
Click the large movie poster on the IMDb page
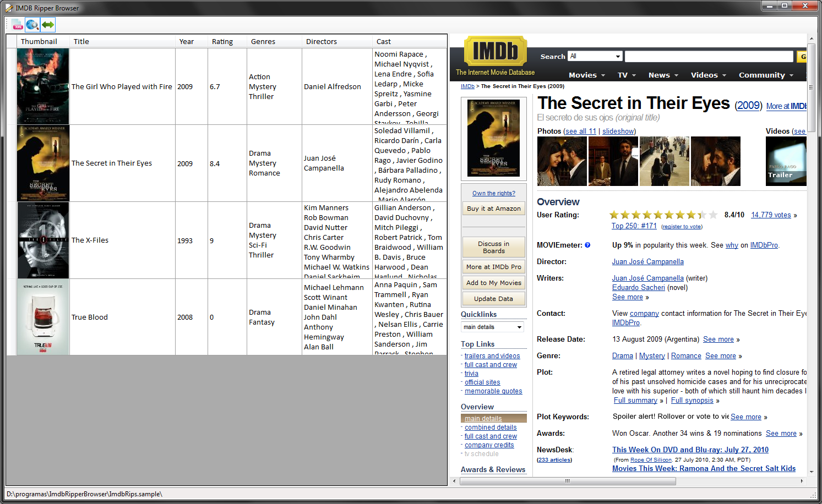(x=493, y=138)
